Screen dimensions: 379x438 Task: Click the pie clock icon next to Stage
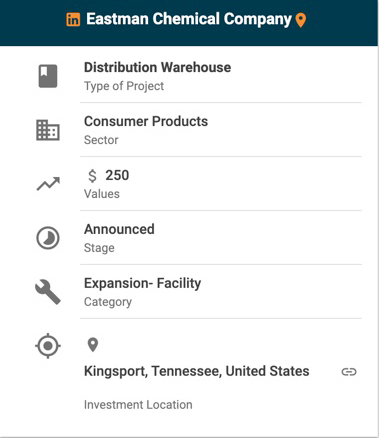coord(48,238)
